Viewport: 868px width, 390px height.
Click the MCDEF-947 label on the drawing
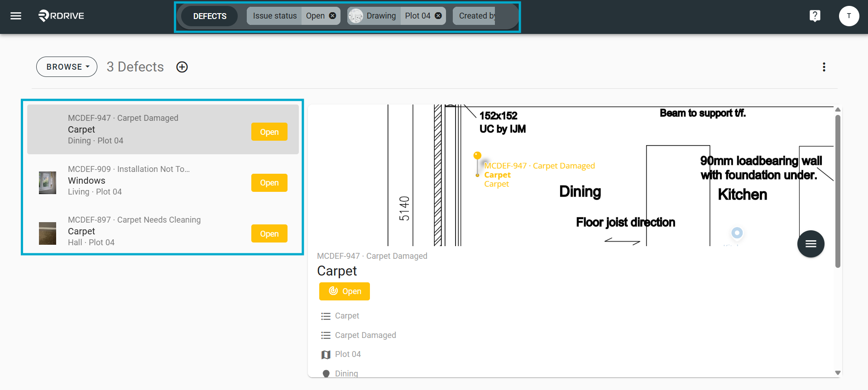[x=539, y=166]
